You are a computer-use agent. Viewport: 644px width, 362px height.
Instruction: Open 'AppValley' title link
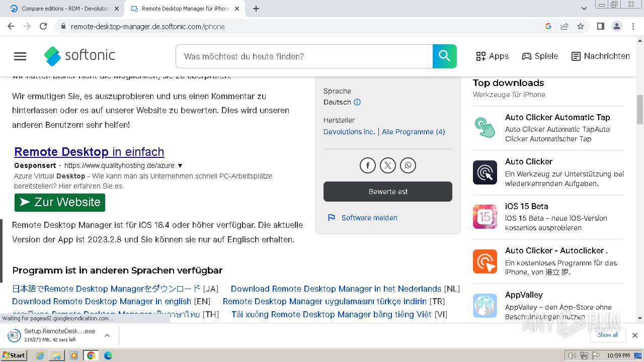(x=524, y=295)
